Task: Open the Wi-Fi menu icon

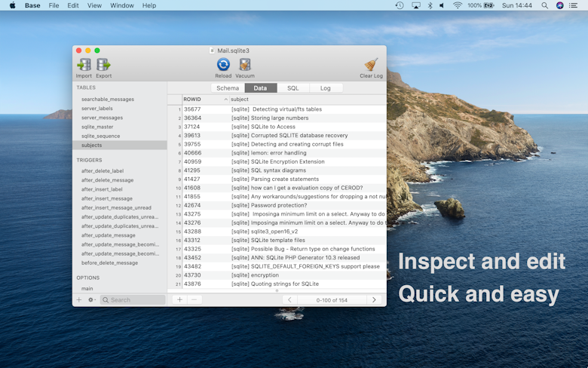Action: click(x=457, y=5)
